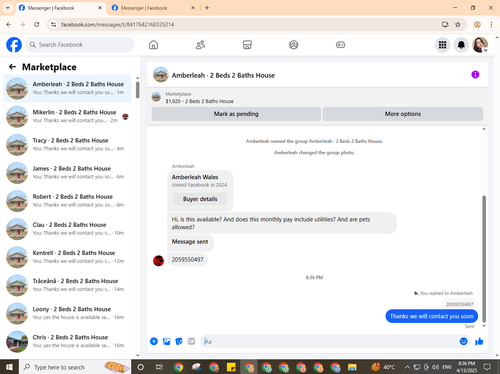
Task: Open the Facebook menu grid icon
Action: [x=442, y=45]
